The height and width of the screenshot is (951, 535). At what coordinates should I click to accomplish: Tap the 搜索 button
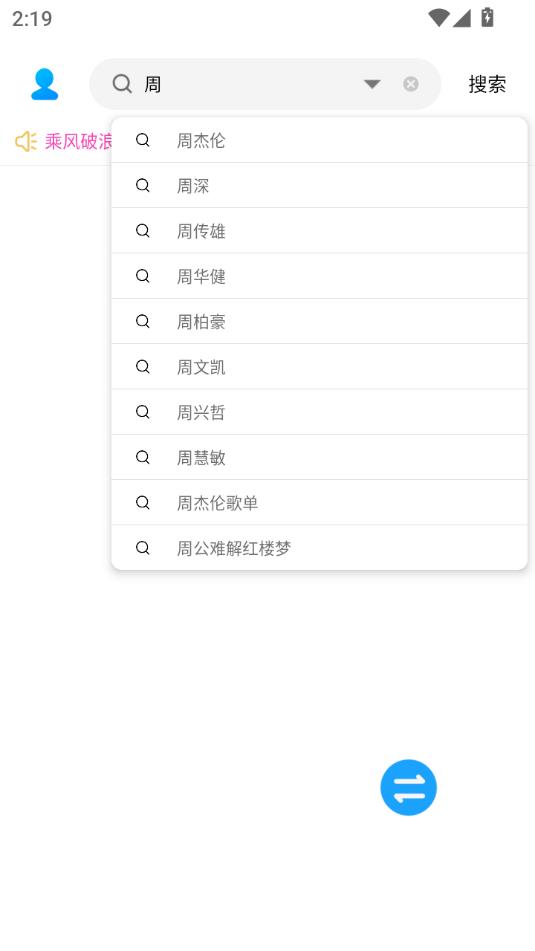point(487,84)
